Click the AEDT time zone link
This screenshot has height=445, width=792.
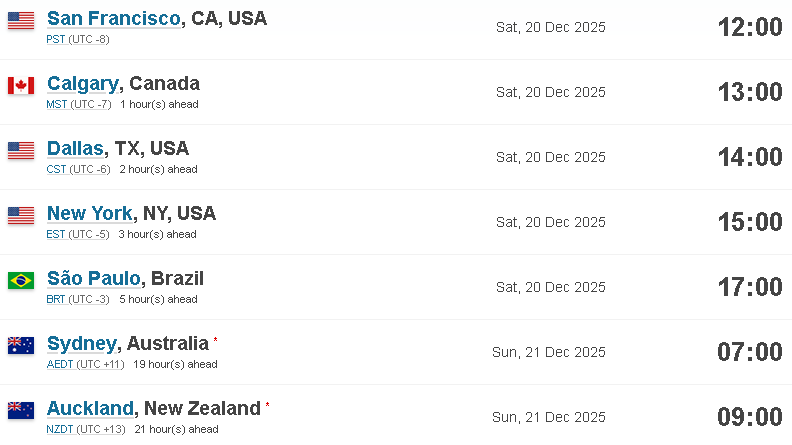tap(60, 364)
